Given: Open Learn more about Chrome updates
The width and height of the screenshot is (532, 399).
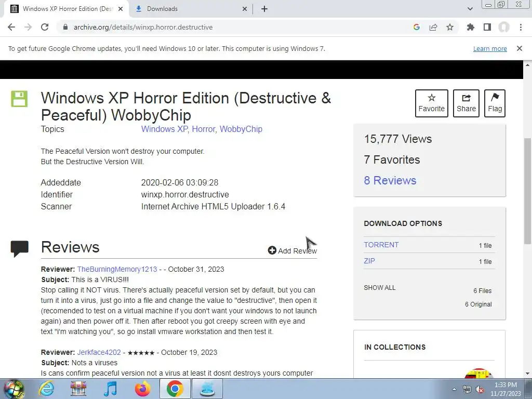Looking at the screenshot, I should coord(490,48).
